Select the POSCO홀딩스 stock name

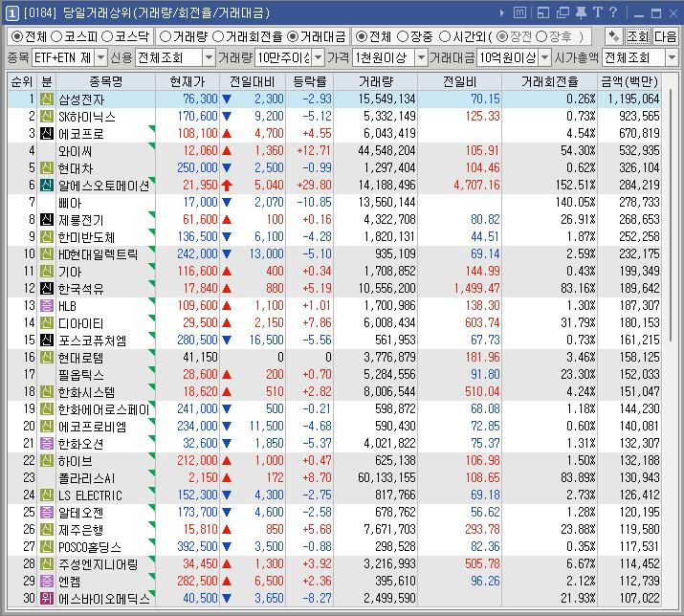click(x=90, y=546)
